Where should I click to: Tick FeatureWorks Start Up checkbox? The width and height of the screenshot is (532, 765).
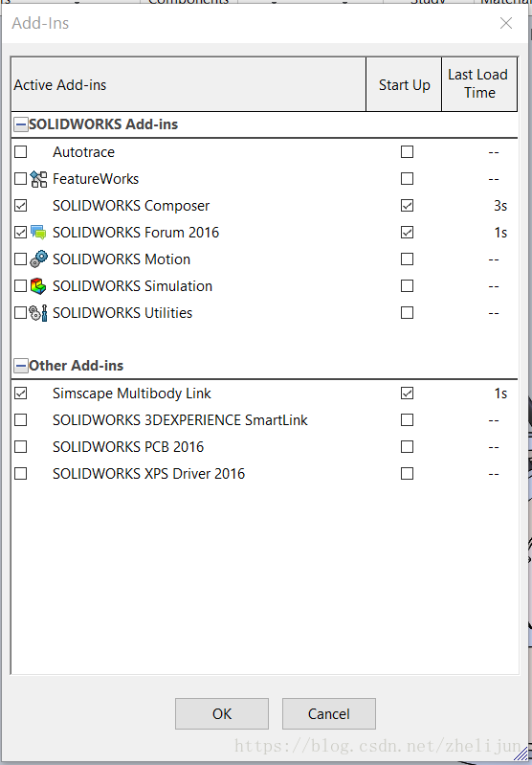[408, 179]
